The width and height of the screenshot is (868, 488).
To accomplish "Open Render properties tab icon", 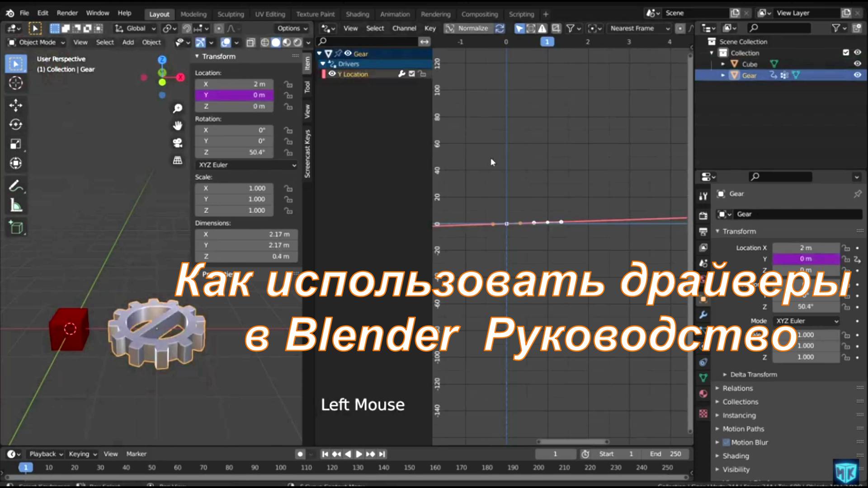I will tap(703, 216).
